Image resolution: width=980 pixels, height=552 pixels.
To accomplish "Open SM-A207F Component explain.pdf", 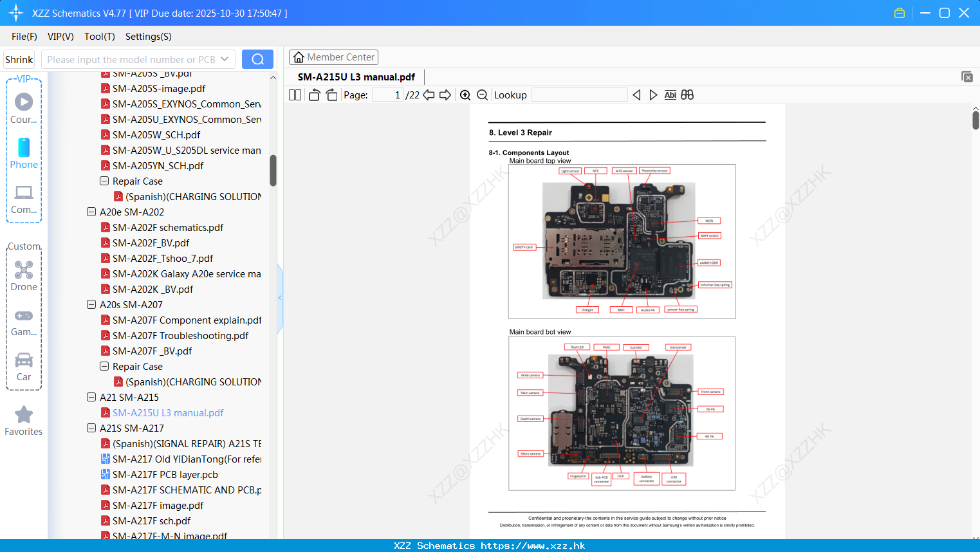I will tap(187, 320).
